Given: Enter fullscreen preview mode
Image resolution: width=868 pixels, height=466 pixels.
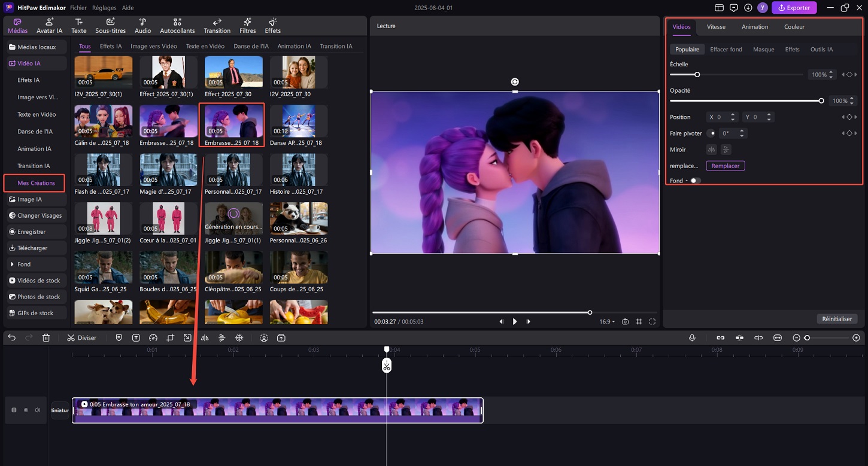Looking at the screenshot, I should tap(652, 322).
